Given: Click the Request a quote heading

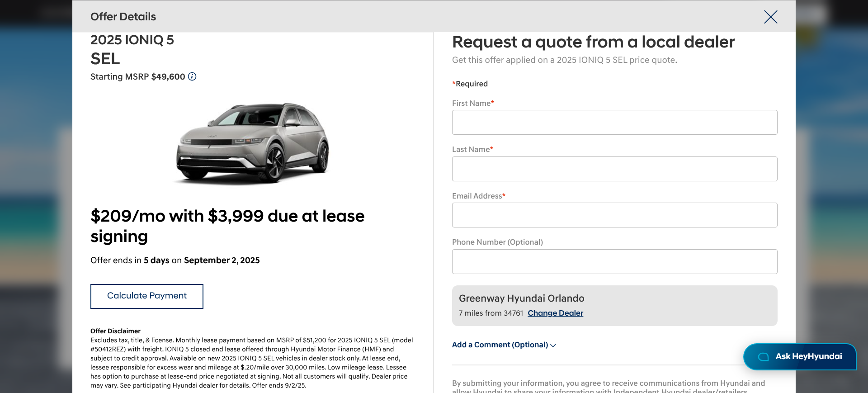Looking at the screenshot, I should pos(593,42).
